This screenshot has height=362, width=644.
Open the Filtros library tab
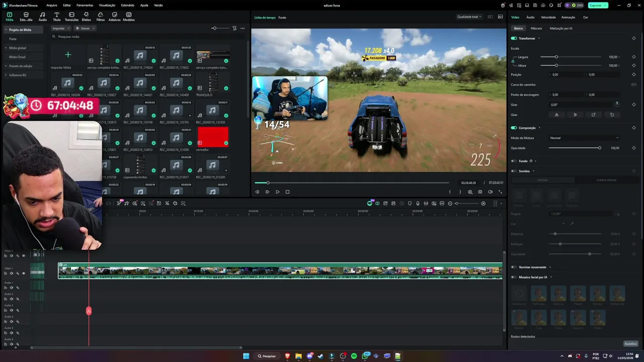pyautogui.click(x=100, y=17)
